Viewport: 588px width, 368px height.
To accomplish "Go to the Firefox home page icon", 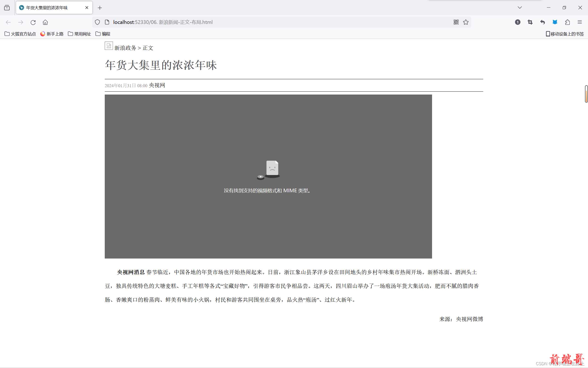I will [45, 22].
